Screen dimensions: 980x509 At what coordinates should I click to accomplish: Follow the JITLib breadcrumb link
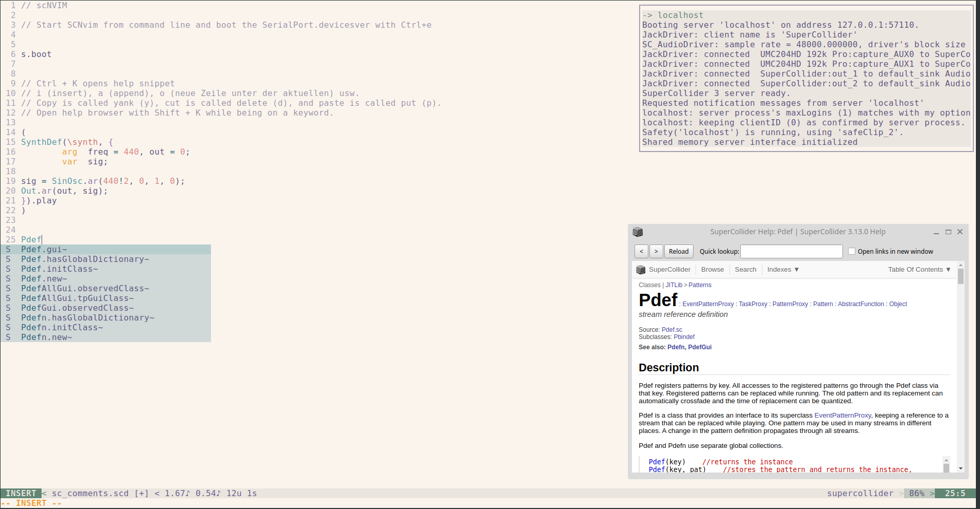(x=674, y=285)
